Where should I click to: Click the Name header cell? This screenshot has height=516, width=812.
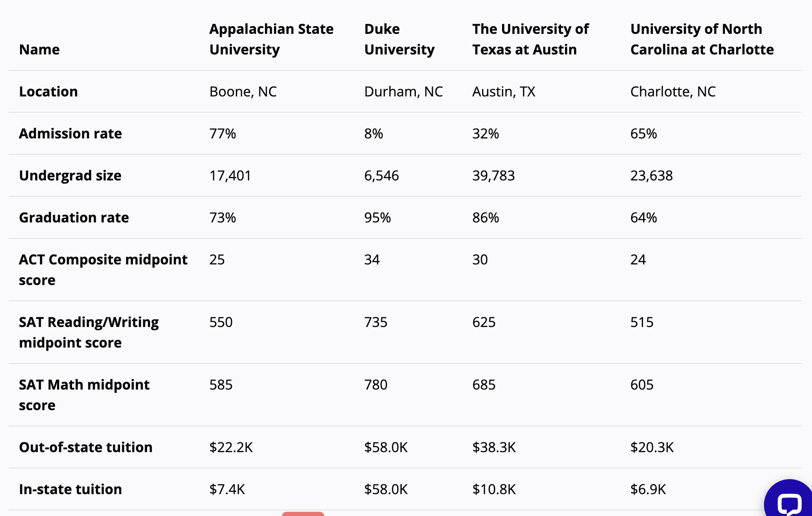[39, 49]
